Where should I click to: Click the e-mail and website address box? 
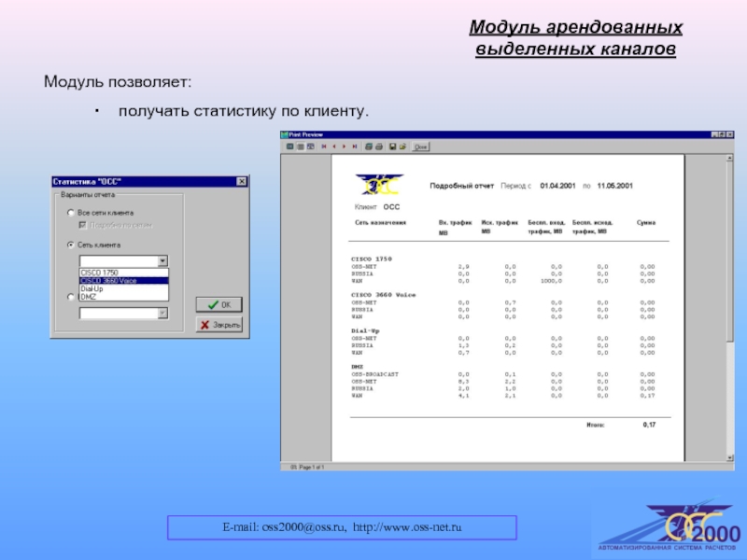click(342, 527)
